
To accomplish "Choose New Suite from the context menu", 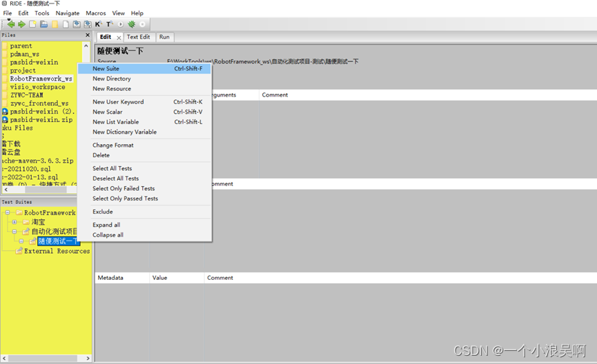I will tap(145, 68).
